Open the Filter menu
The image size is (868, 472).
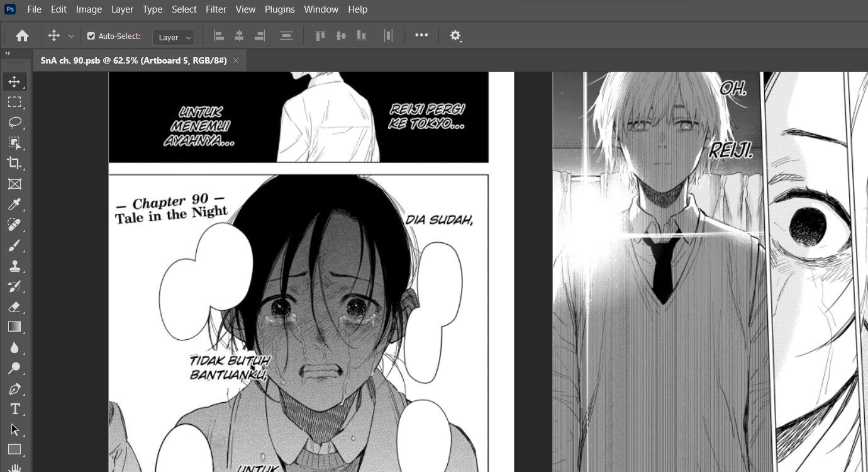click(216, 9)
